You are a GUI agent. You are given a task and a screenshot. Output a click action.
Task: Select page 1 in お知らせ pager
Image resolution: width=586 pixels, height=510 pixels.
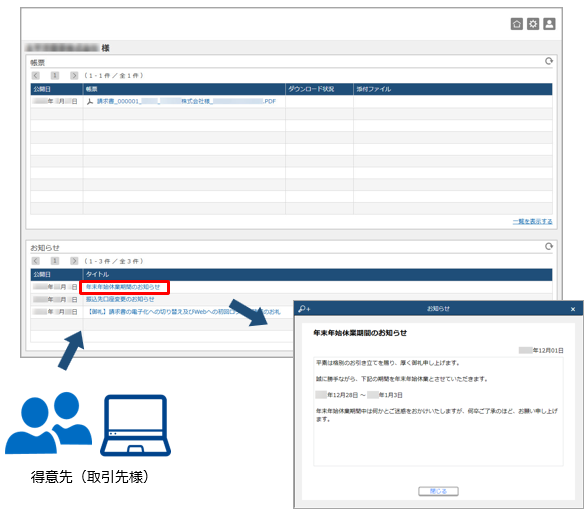(55, 261)
